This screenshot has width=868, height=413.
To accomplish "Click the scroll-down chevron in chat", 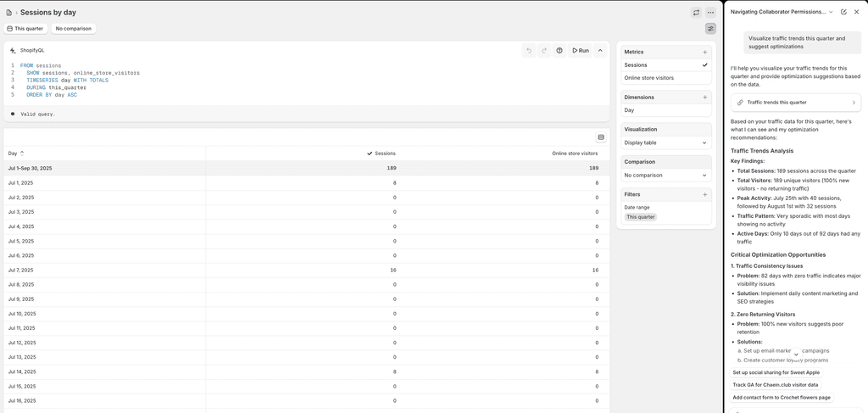I will click(x=796, y=354).
